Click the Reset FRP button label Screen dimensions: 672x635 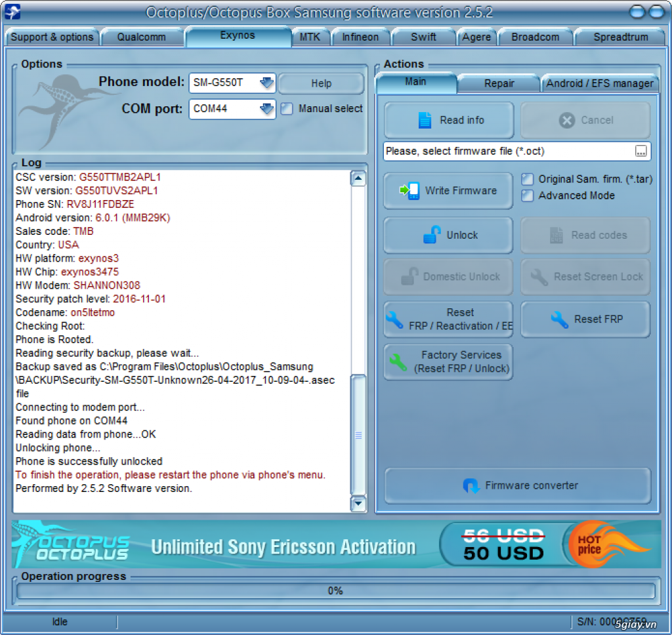click(x=598, y=319)
